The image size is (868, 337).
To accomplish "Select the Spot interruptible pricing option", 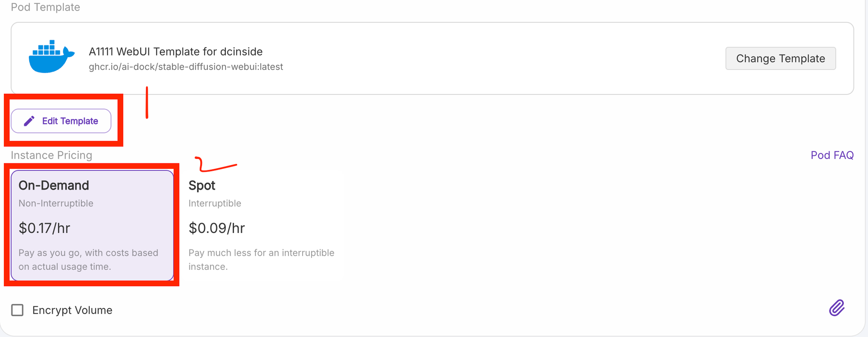I will point(262,225).
